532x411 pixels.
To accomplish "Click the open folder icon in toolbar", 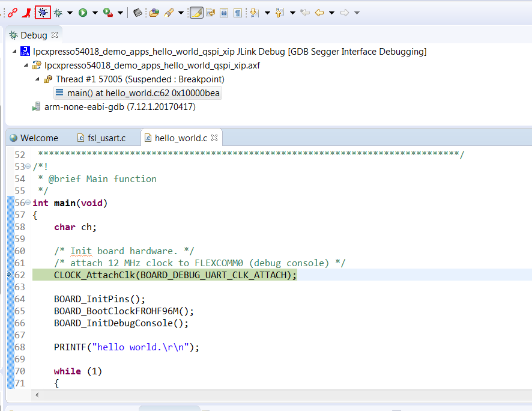I will pos(154,12).
